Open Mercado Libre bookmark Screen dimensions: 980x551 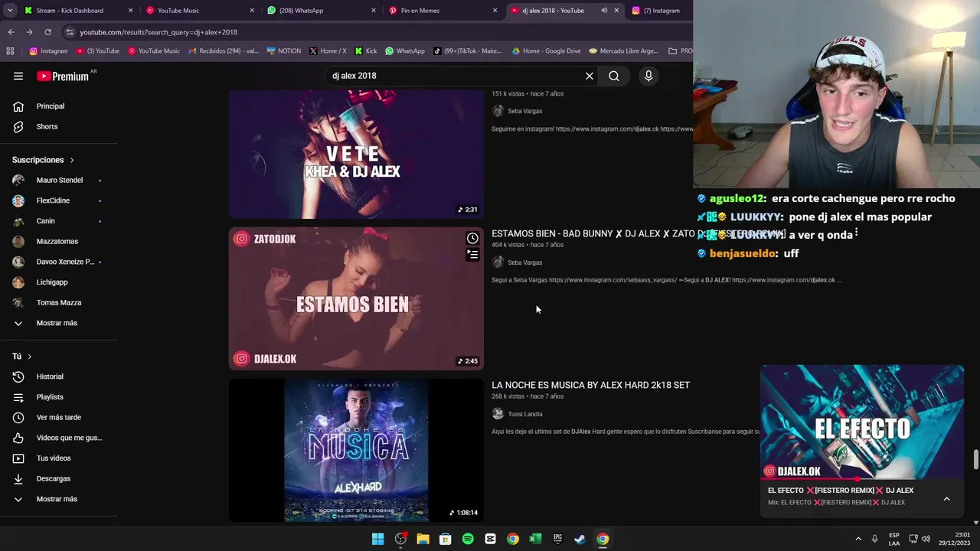[x=623, y=51]
